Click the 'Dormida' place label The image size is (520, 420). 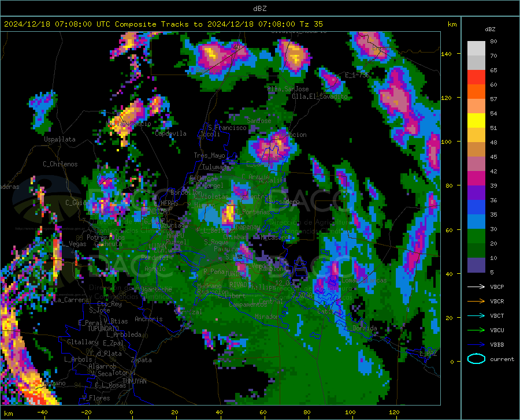click(365, 328)
